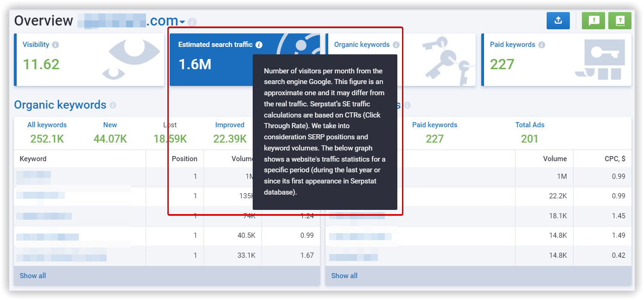Select the 227 value in Paid keywords card
The height and width of the screenshot is (300, 644).
[x=502, y=64]
